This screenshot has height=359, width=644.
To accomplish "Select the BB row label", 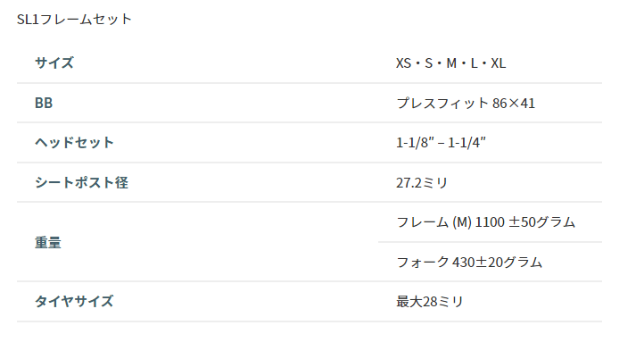I will click(44, 103).
